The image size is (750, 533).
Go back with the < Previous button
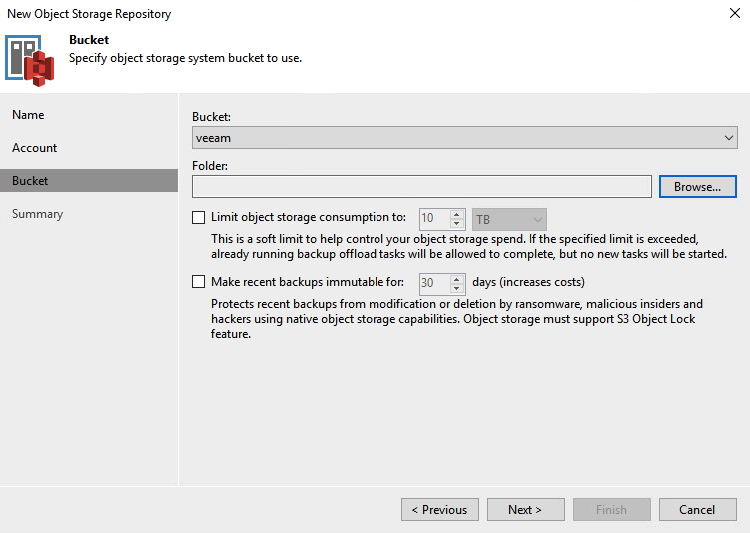(x=440, y=510)
